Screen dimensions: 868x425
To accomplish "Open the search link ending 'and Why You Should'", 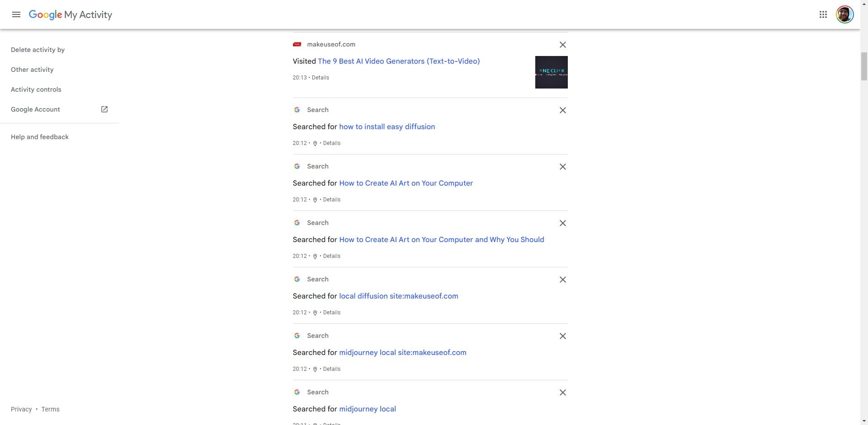I will pos(442,239).
